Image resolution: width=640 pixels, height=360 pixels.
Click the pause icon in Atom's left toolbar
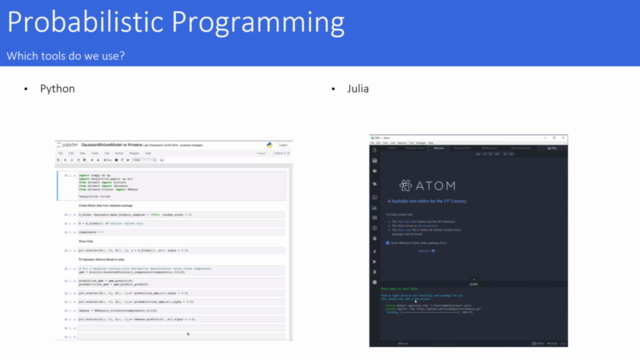point(375,272)
